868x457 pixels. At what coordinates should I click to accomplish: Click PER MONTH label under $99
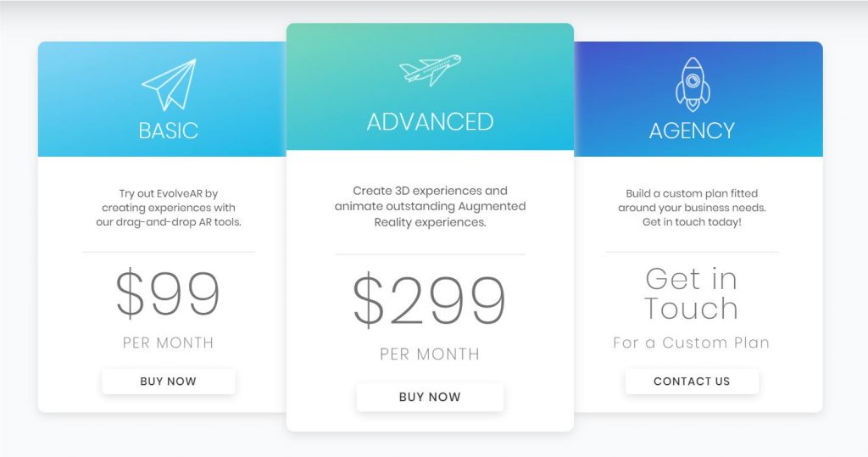(x=169, y=343)
